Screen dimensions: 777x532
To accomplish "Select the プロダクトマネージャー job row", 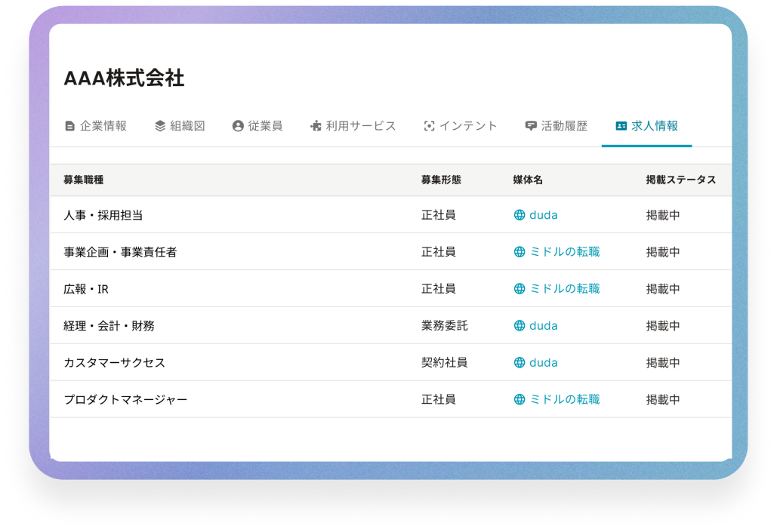I will click(x=126, y=399).
